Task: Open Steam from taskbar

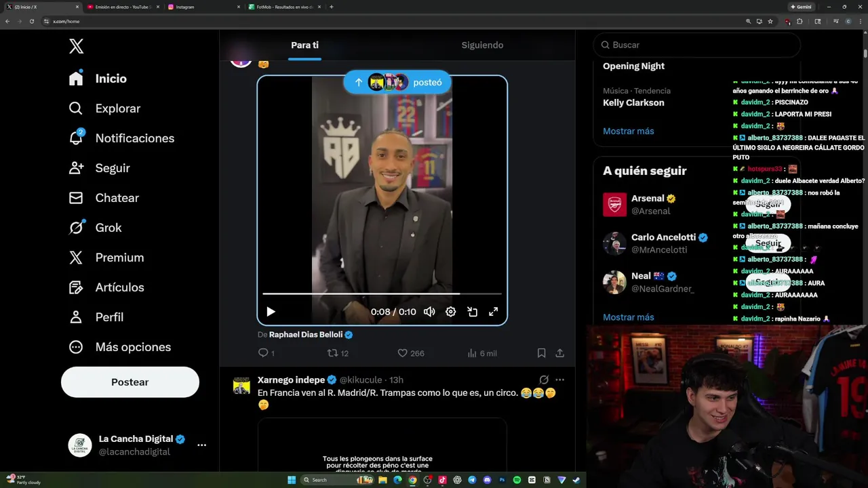Action: (x=576, y=480)
